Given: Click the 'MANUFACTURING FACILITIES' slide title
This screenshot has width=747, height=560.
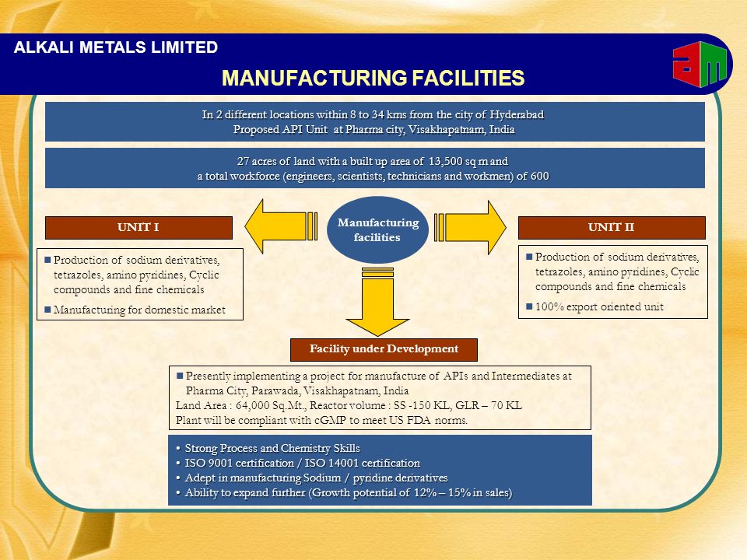Looking at the screenshot, I should pyautogui.click(x=373, y=78).
